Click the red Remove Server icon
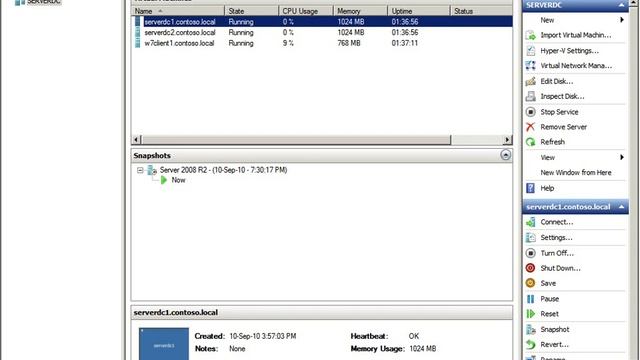 (530, 127)
